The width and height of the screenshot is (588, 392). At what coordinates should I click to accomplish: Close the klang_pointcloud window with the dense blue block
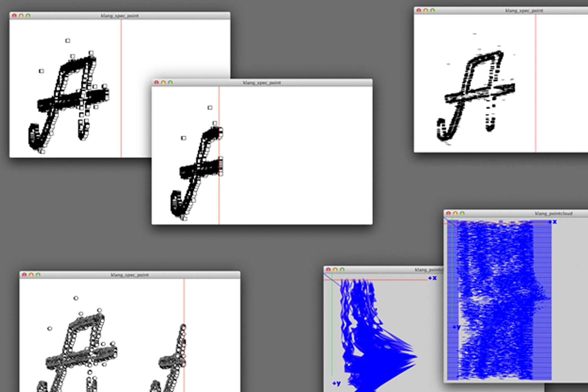coord(448,213)
